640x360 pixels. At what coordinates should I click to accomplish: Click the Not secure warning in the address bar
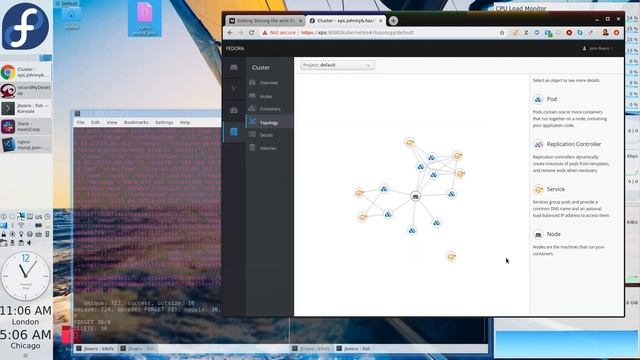(279, 33)
